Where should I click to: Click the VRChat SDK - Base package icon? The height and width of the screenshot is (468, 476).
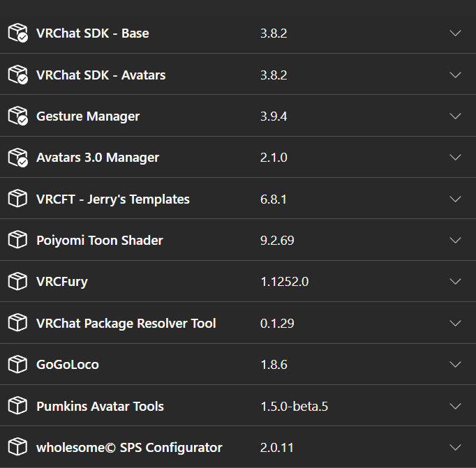click(x=17, y=33)
